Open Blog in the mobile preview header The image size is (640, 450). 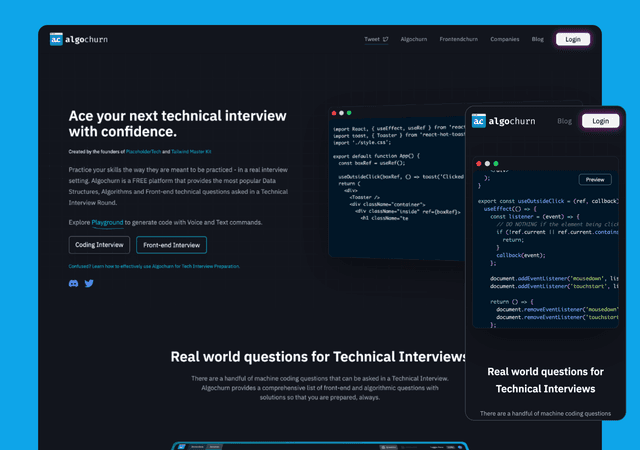click(564, 121)
